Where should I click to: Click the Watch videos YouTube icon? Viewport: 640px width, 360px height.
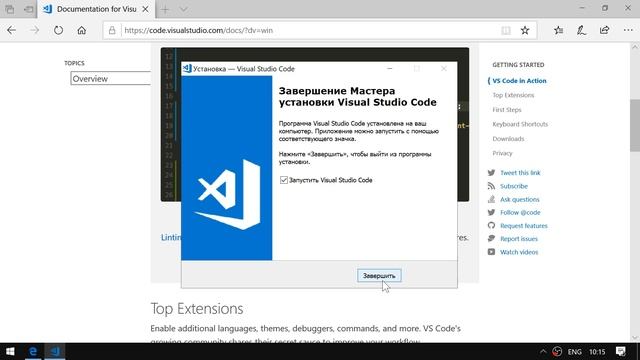[x=491, y=252]
